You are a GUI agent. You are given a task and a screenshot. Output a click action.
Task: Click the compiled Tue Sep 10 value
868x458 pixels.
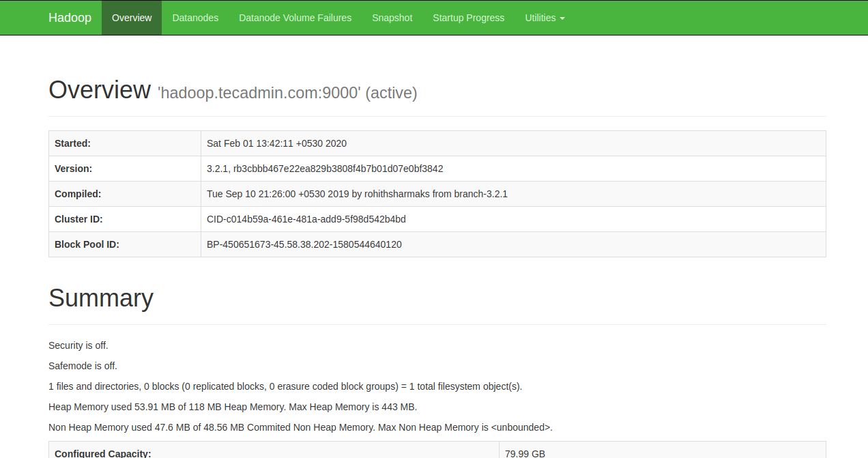pyautogui.click(x=357, y=194)
